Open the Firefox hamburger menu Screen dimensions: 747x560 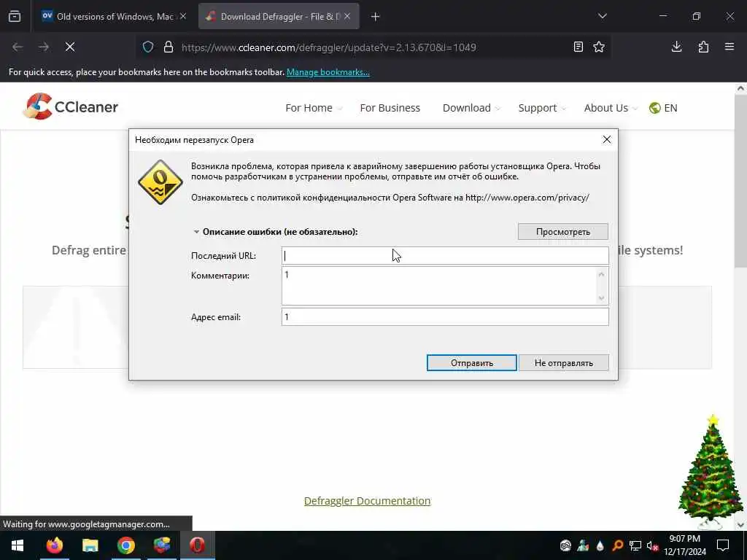click(x=729, y=47)
